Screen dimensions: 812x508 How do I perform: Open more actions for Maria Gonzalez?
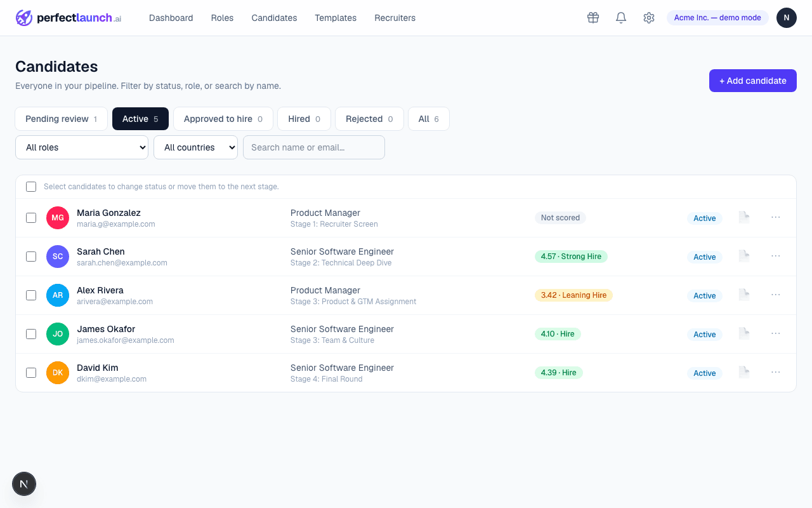(776, 217)
